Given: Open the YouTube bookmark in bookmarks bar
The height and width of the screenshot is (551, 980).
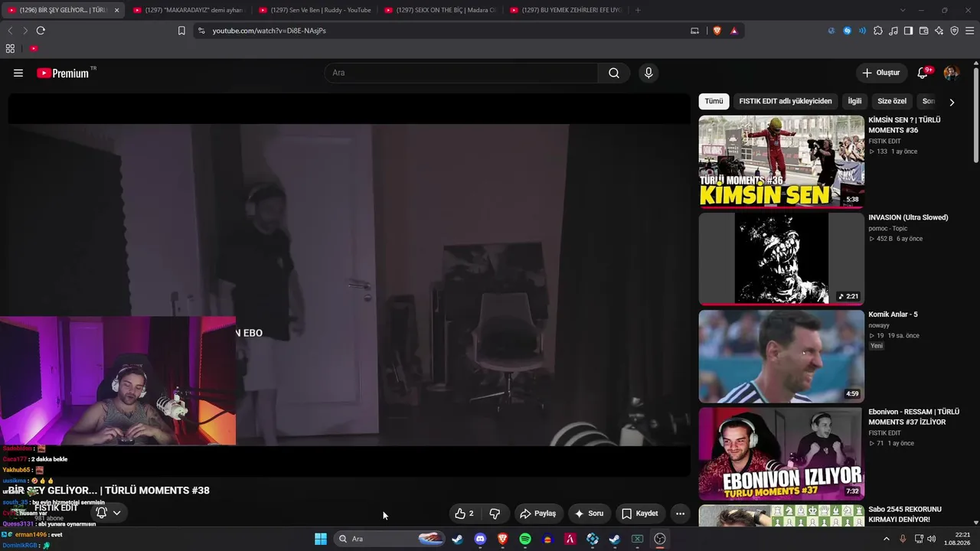Looking at the screenshot, I should click(34, 48).
